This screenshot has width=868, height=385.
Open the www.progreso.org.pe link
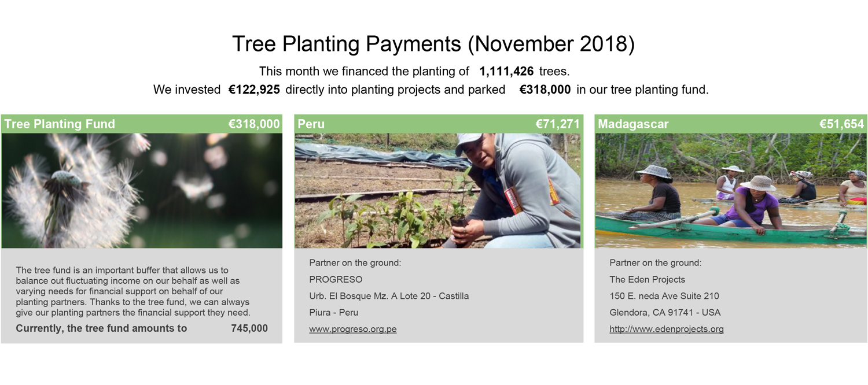[x=353, y=329]
